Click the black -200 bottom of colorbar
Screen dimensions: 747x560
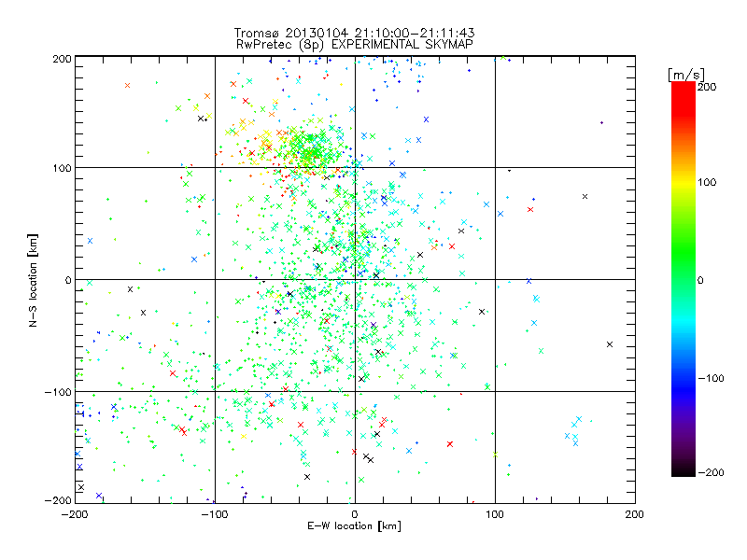(684, 471)
